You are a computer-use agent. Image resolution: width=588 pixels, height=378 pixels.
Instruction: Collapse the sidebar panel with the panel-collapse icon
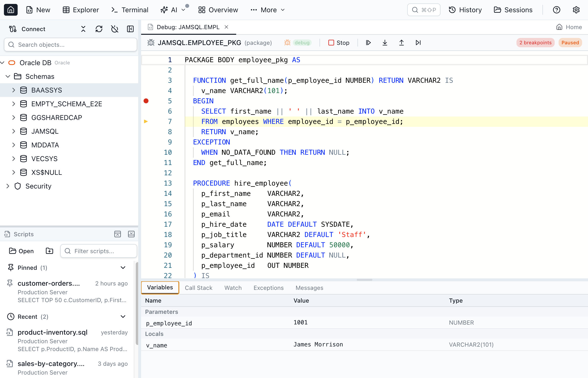coord(130,29)
